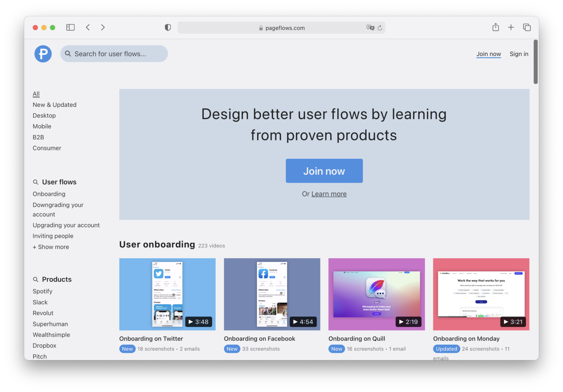Open the Learn more link

tap(329, 194)
